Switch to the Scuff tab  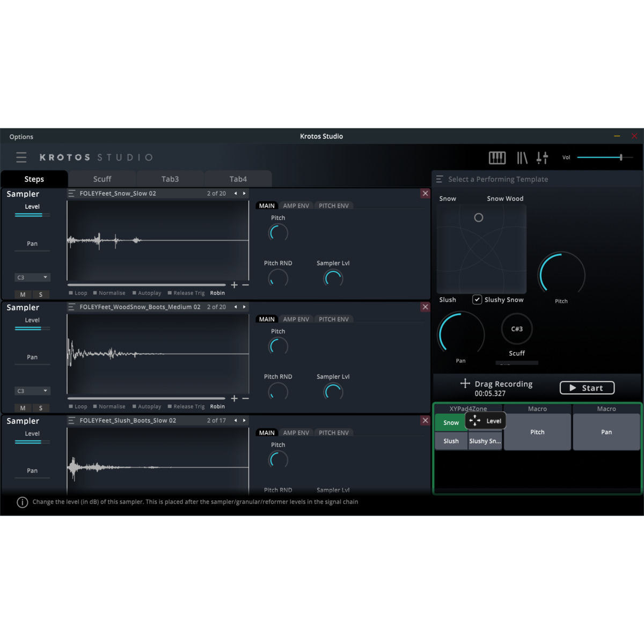coord(102,179)
